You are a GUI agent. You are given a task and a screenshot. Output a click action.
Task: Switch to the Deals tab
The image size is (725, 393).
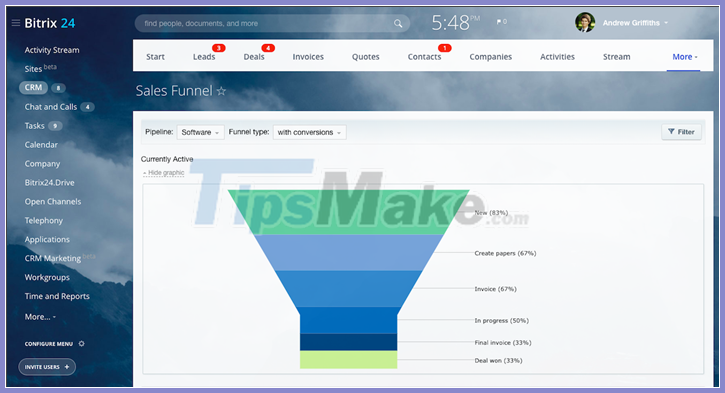pos(254,57)
